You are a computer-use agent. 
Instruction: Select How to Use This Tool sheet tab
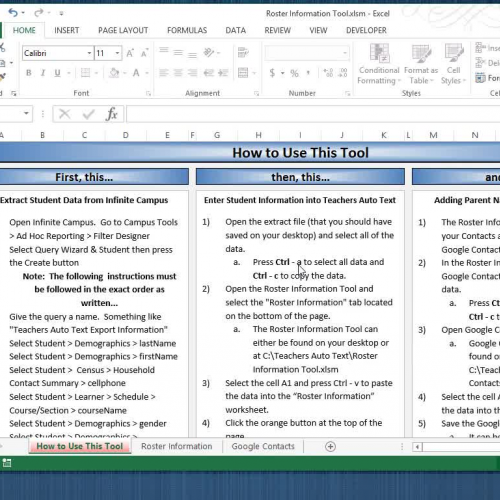[80, 446]
